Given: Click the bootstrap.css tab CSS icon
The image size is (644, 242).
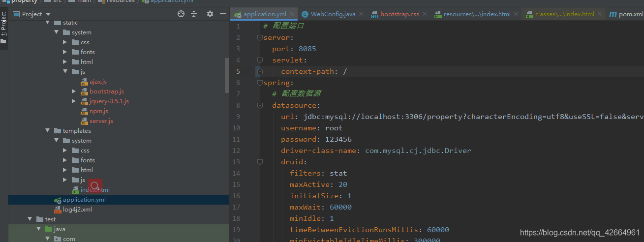Looking at the screenshot, I should (x=374, y=14).
